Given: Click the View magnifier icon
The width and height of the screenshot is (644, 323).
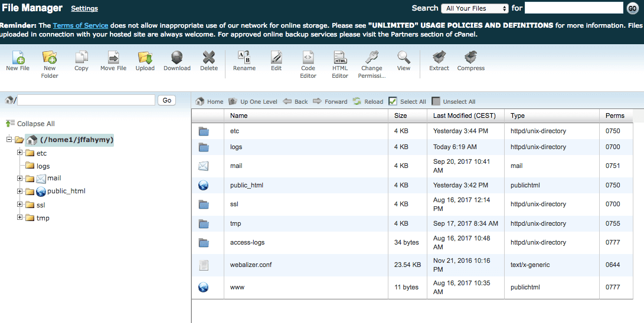Looking at the screenshot, I should tap(403, 58).
